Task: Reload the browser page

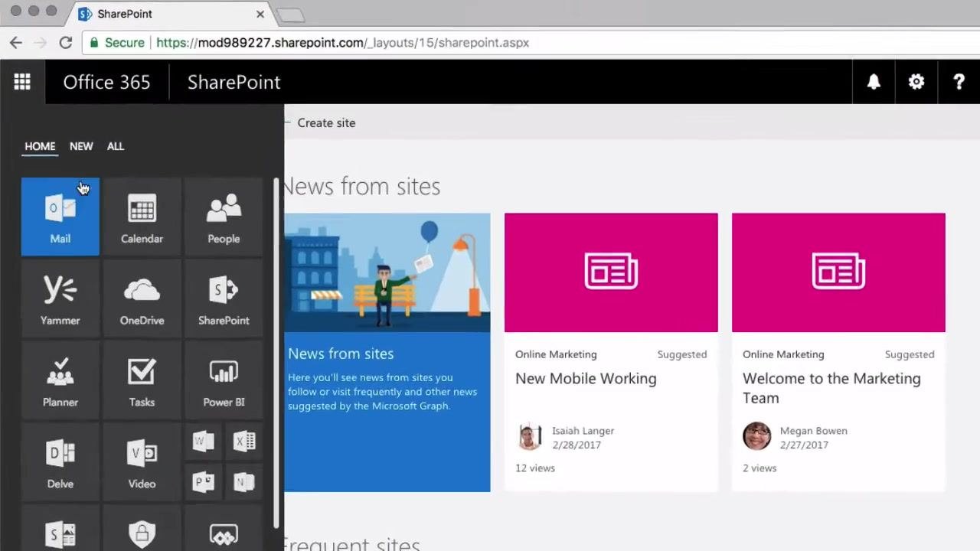Action: coord(66,43)
